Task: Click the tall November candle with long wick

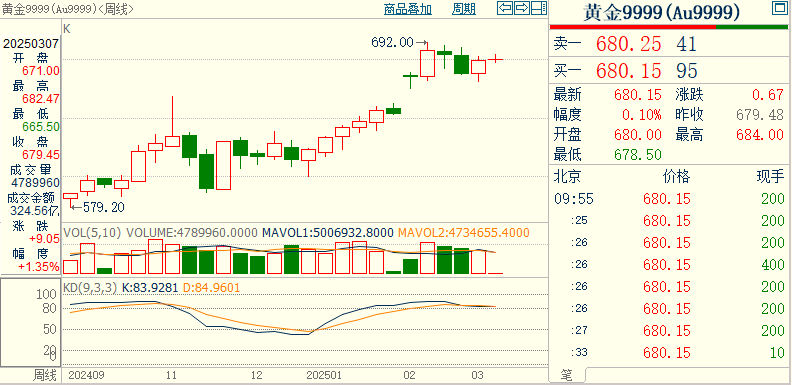Action: coord(173,122)
